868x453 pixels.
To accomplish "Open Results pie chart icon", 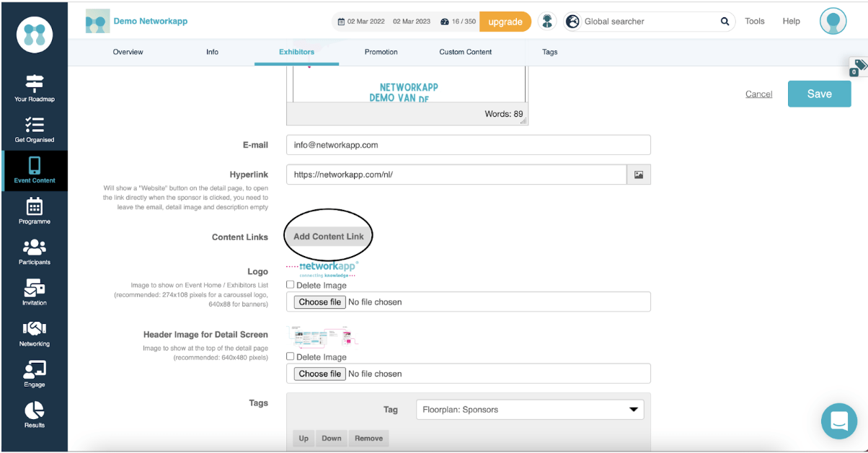I will (x=35, y=410).
